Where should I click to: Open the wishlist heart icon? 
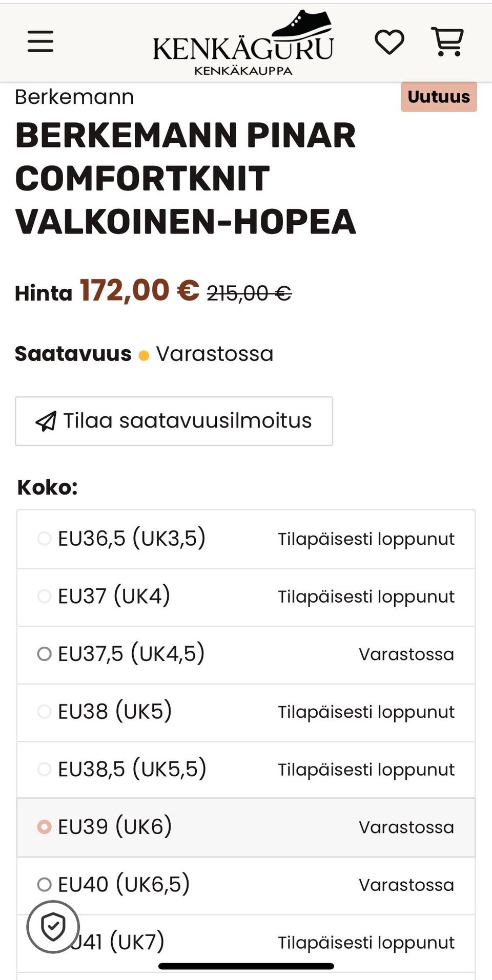[x=389, y=41]
